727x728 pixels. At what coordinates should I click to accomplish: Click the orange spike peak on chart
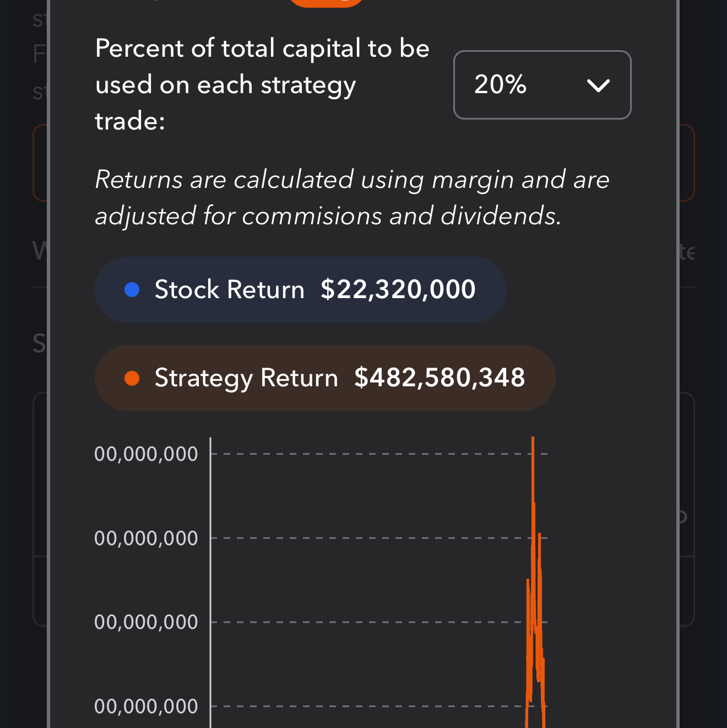533,441
